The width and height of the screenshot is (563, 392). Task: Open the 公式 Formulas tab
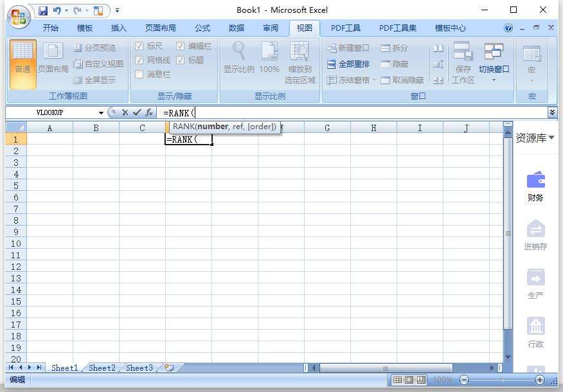coord(202,28)
